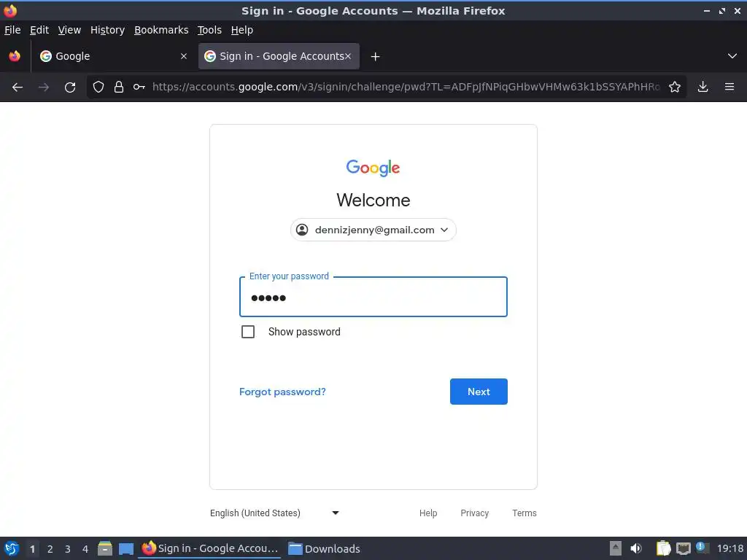The image size is (747, 560).
Task: Switch to workspace 1
Action: (x=32, y=549)
